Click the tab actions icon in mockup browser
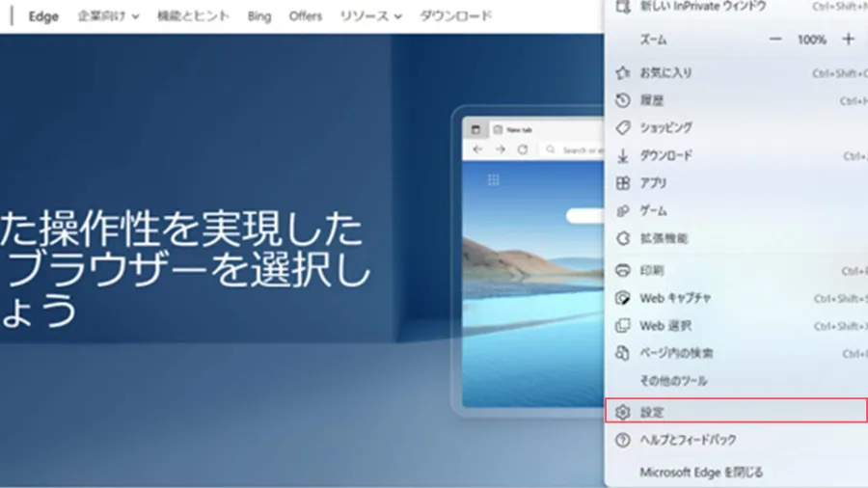Viewport: 868px width, 488px height. click(x=475, y=129)
